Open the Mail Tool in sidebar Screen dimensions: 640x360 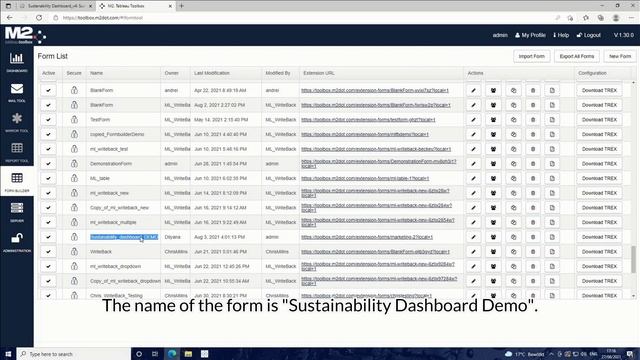pos(17,92)
